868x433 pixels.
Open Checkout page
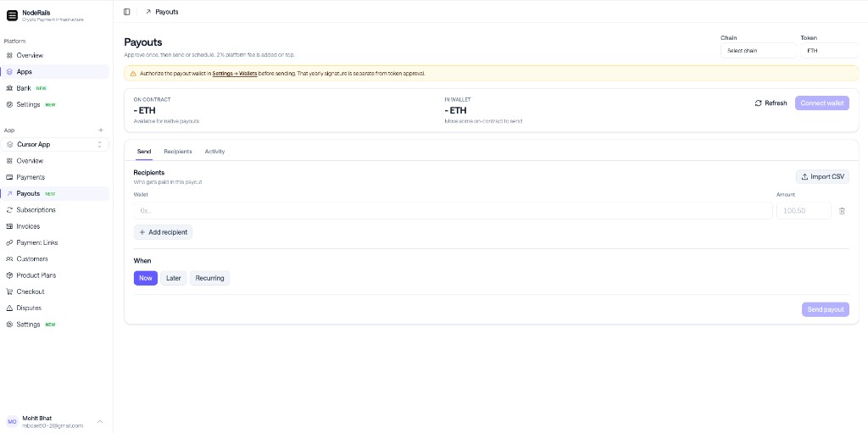tap(55, 291)
